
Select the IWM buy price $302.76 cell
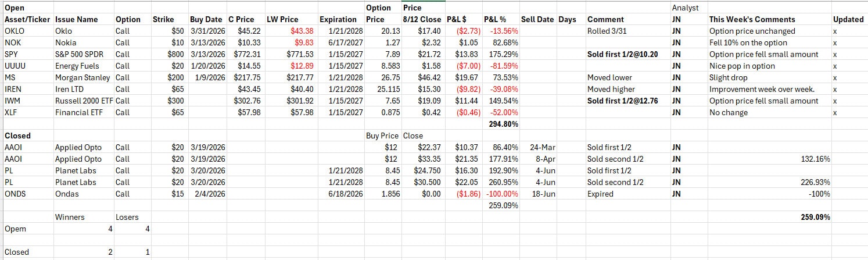[x=246, y=101]
